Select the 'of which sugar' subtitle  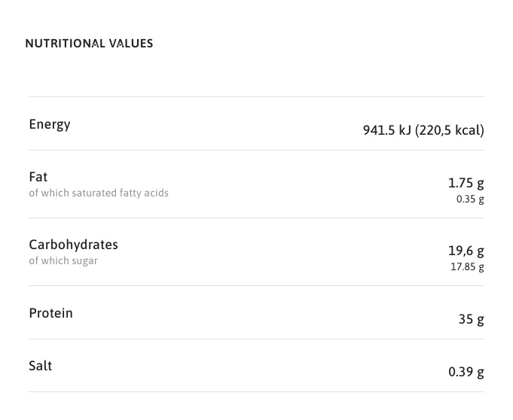click(63, 261)
